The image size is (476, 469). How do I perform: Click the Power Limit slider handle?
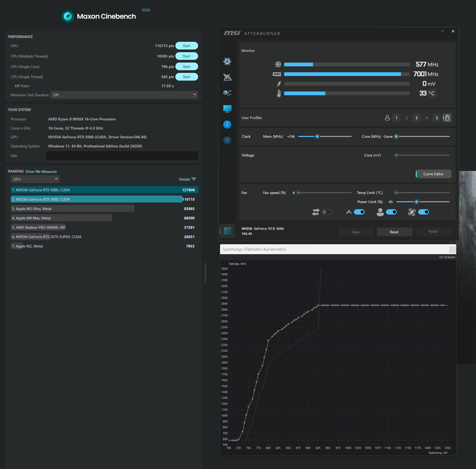[417, 202]
